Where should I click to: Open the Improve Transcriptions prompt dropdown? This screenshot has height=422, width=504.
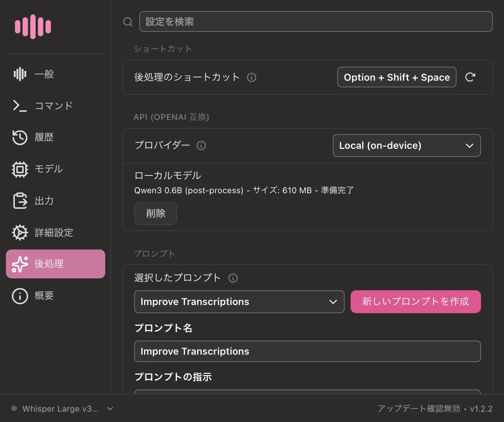click(239, 302)
